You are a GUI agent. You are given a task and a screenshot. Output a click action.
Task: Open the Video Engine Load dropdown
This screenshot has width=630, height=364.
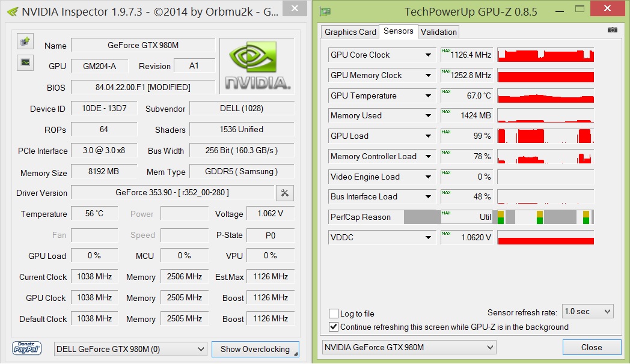[x=428, y=177]
